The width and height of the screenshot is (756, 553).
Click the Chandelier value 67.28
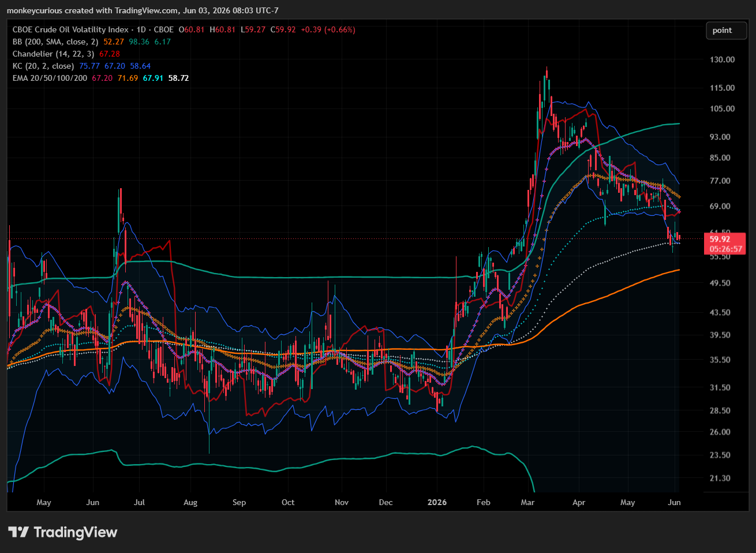coord(110,54)
